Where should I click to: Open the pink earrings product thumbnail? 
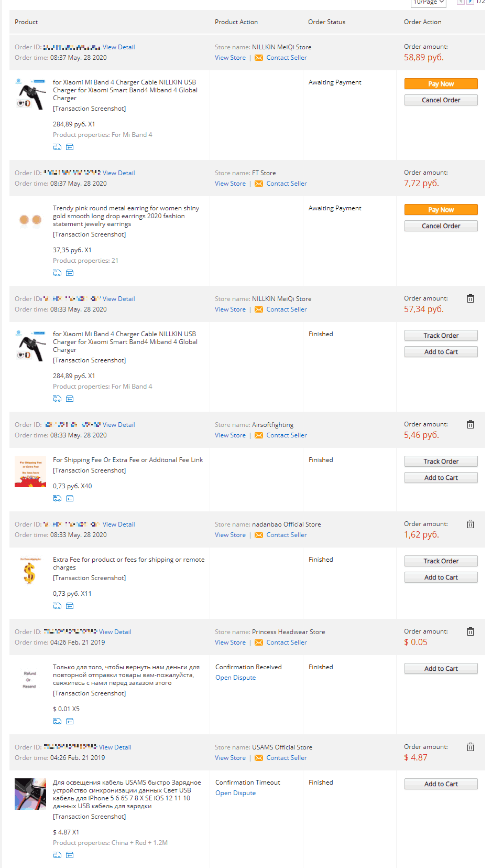click(30, 220)
